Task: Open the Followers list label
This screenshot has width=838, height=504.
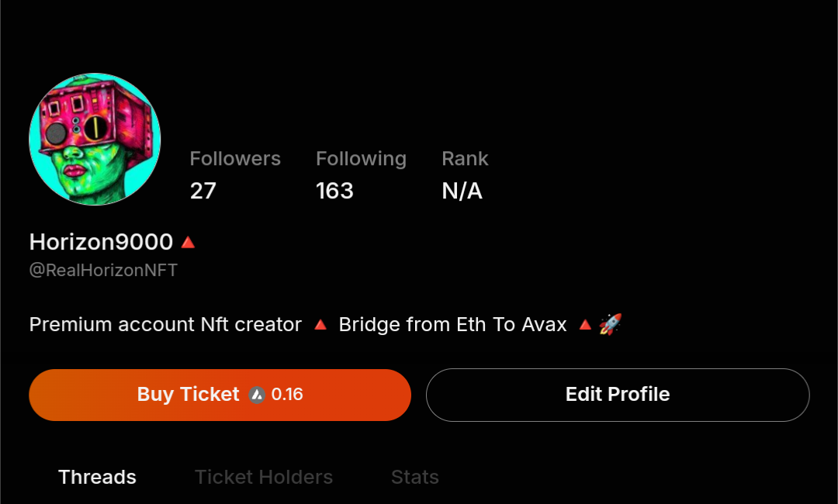Action: [235, 159]
